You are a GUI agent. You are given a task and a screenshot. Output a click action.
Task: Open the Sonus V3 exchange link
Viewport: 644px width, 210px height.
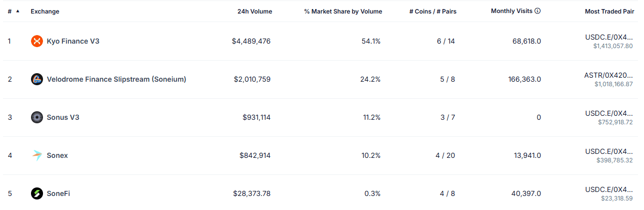coord(63,117)
